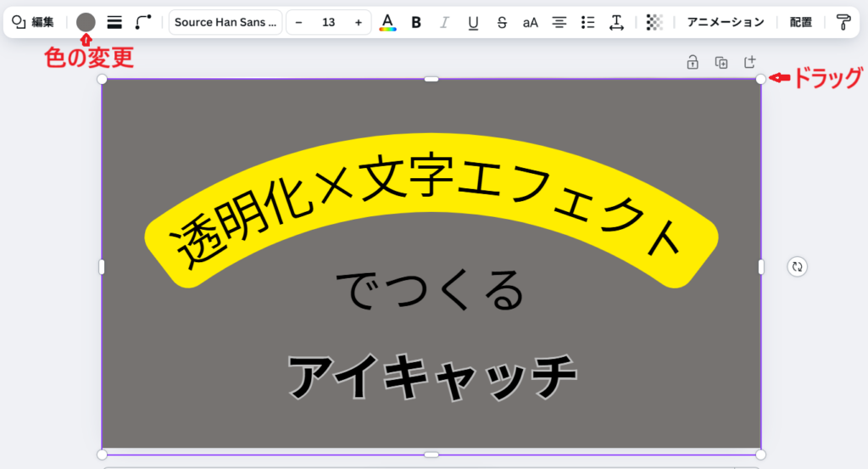
Task: Open the アニメーション menu
Action: tap(725, 22)
